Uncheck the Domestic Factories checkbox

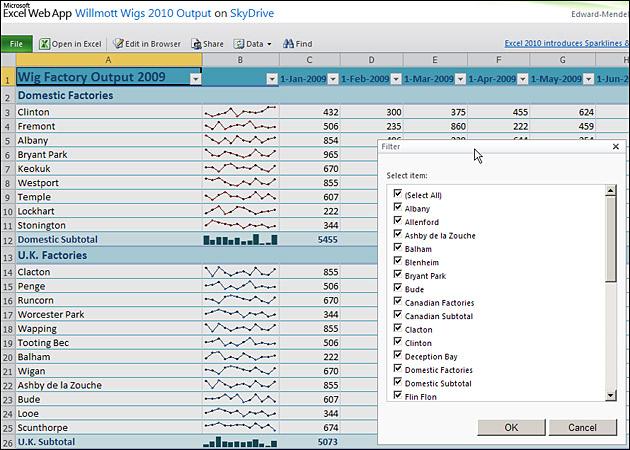click(398, 368)
